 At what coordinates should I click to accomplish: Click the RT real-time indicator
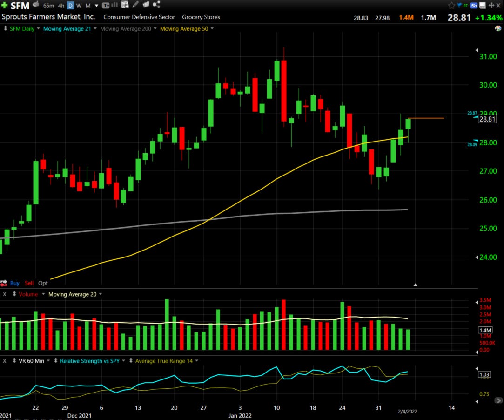[465, 6]
